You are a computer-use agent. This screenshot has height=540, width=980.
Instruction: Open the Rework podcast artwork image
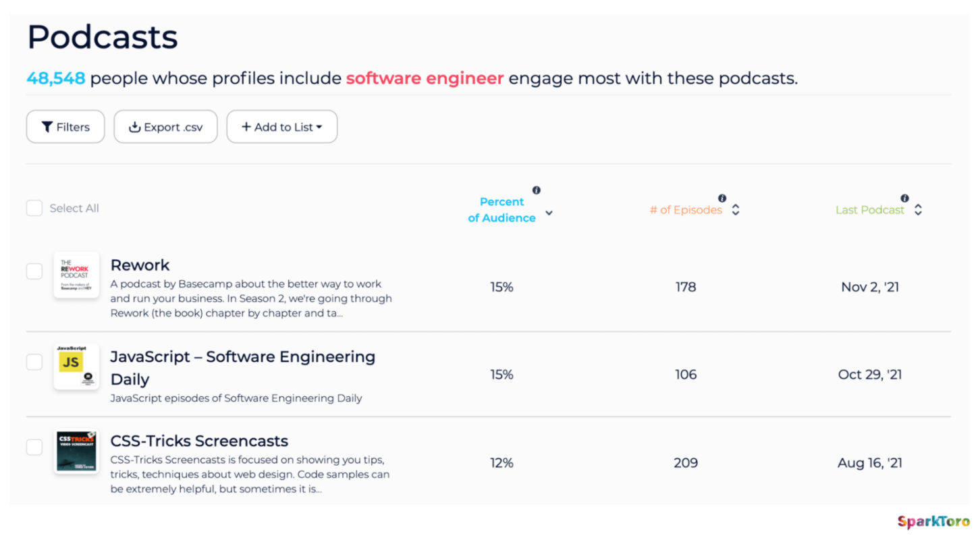pos(76,275)
